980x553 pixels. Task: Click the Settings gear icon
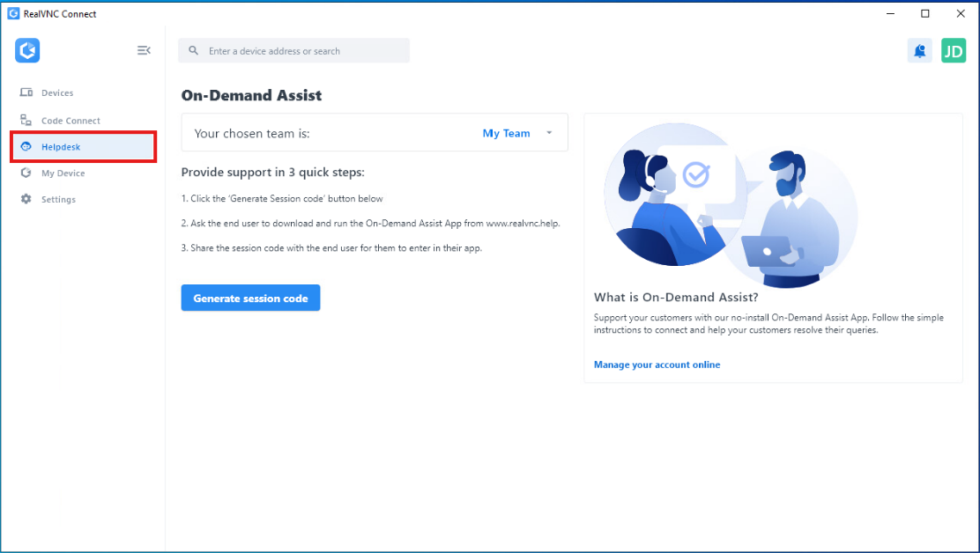click(26, 199)
